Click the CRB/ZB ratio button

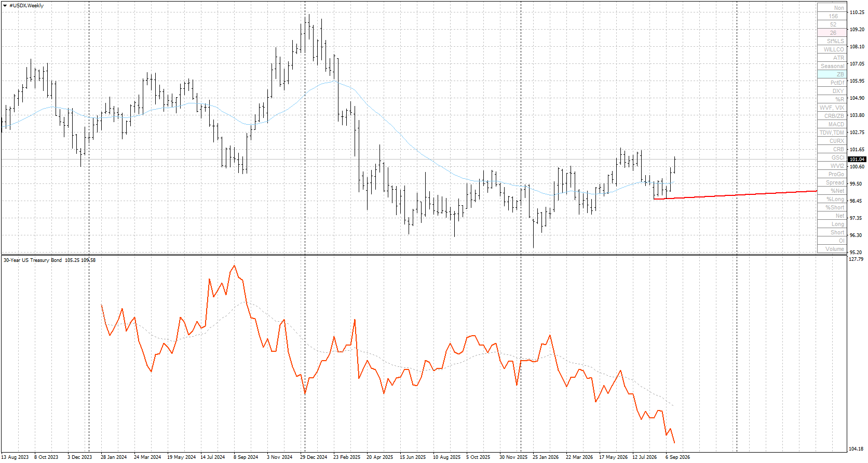click(832, 116)
